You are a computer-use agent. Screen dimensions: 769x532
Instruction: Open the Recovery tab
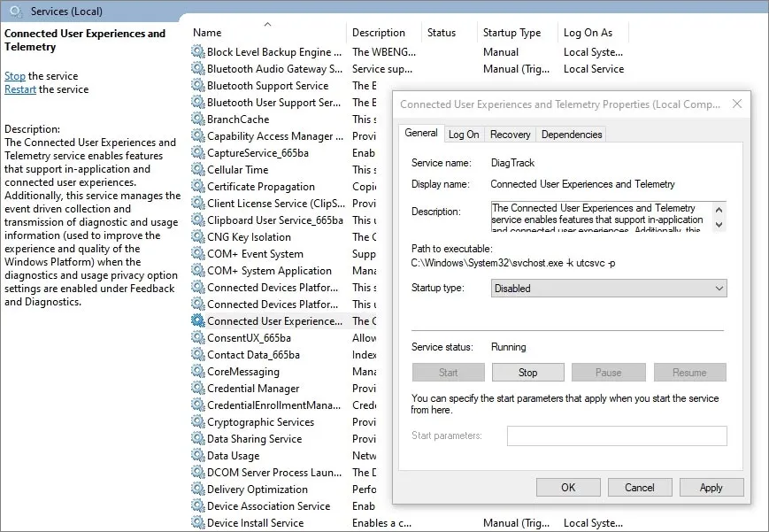point(511,134)
